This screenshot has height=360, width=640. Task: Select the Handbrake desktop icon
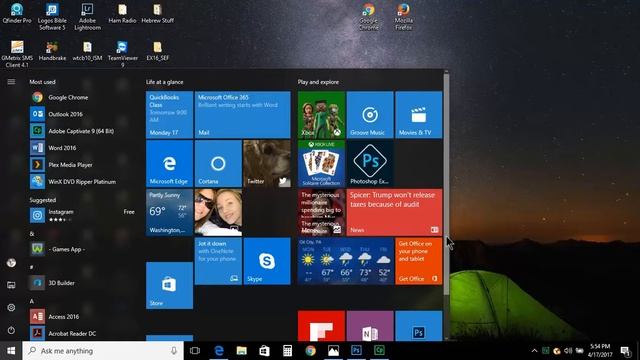pyautogui.click(x=52, y=51)
